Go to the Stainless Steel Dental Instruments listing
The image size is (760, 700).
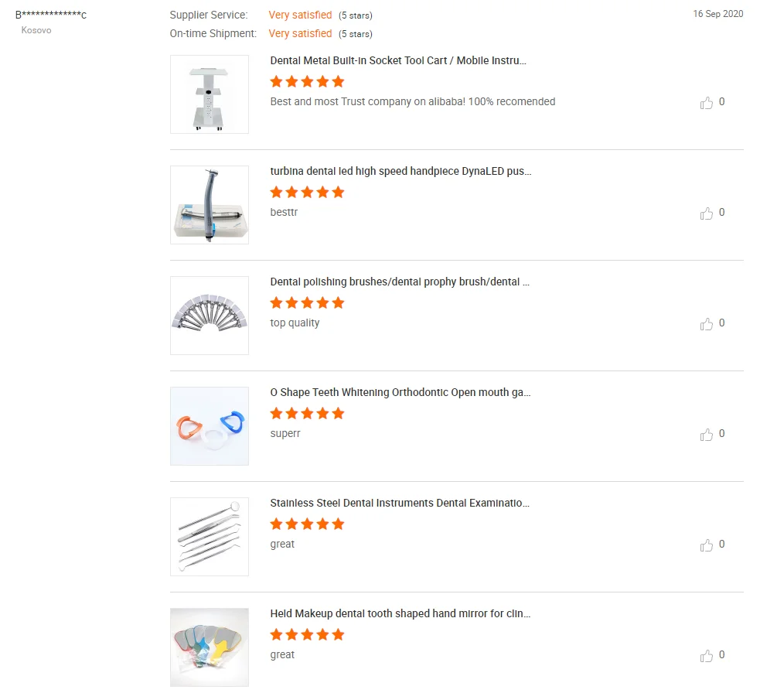click(x=400, y=503)
